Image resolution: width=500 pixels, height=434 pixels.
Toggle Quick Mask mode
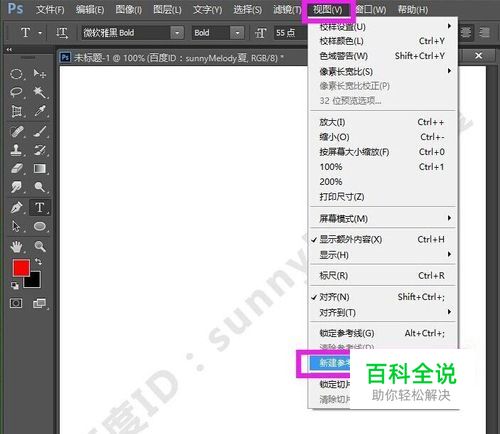(16, 303)
